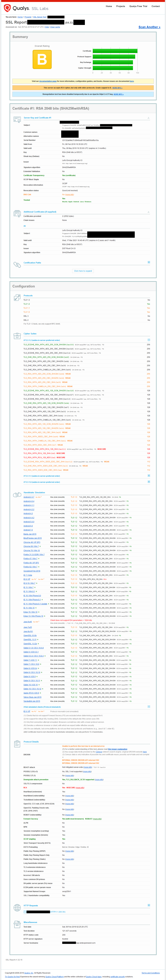Screen dimensions: 166x980
Task: Open the Home navigation item
Action: pos(109,6)
